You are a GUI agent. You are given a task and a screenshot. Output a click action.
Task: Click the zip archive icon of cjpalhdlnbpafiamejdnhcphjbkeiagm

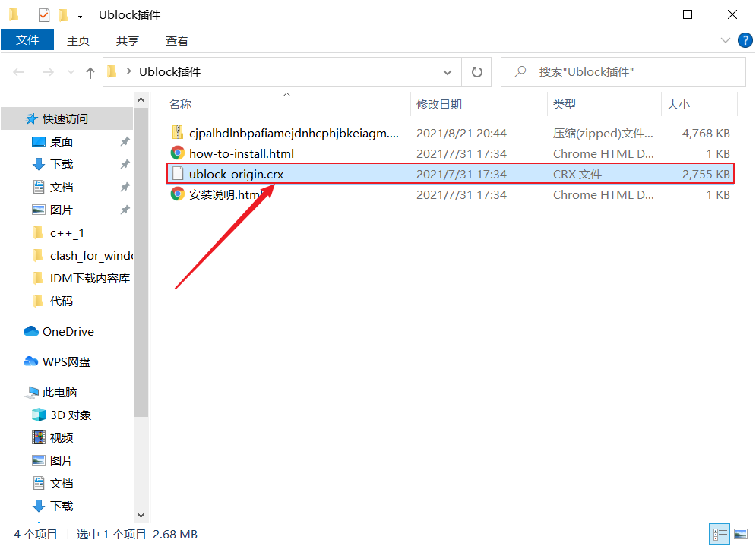[x=178, y=133]
